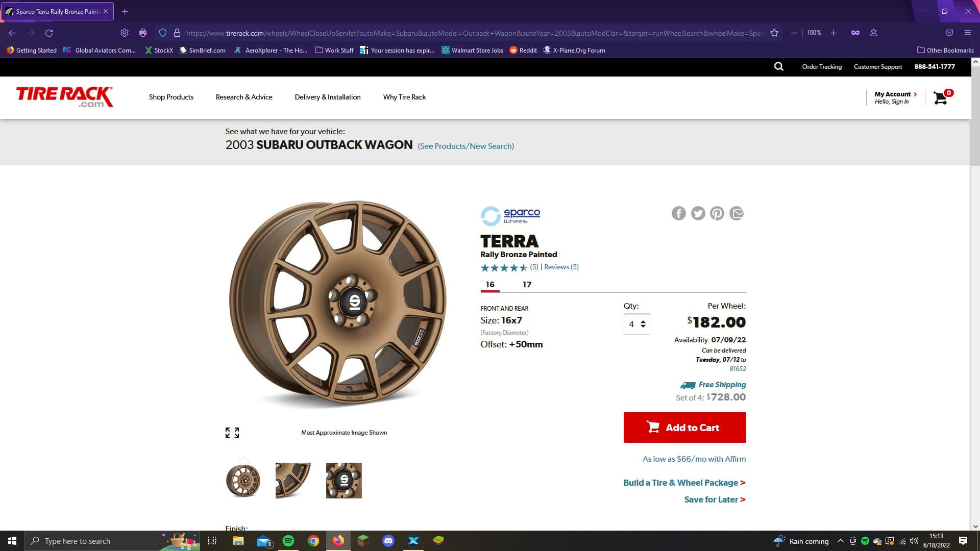
Task: Bookmark this page with star icon
Action: pyautogui.click(x=774, y=33)
